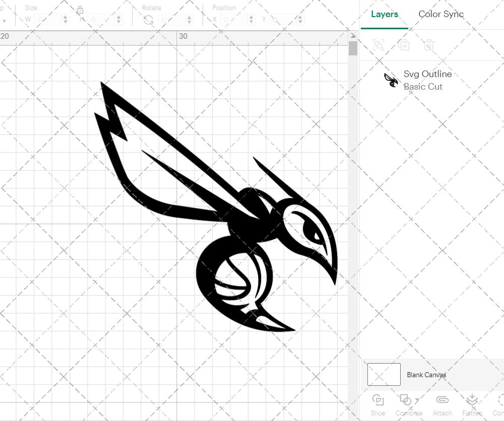Click the Contour tool
The height and width of the screenshot is (421, 504).
499,405
